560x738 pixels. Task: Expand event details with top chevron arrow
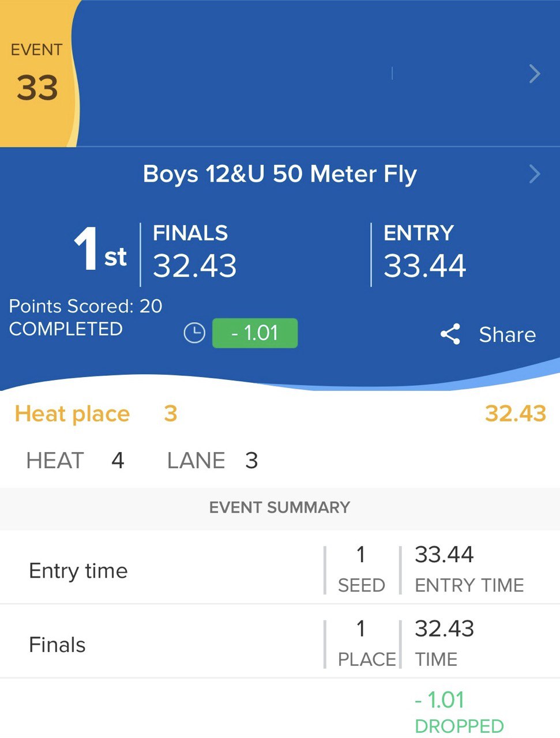pyautogui.click(x=535, y=74)
